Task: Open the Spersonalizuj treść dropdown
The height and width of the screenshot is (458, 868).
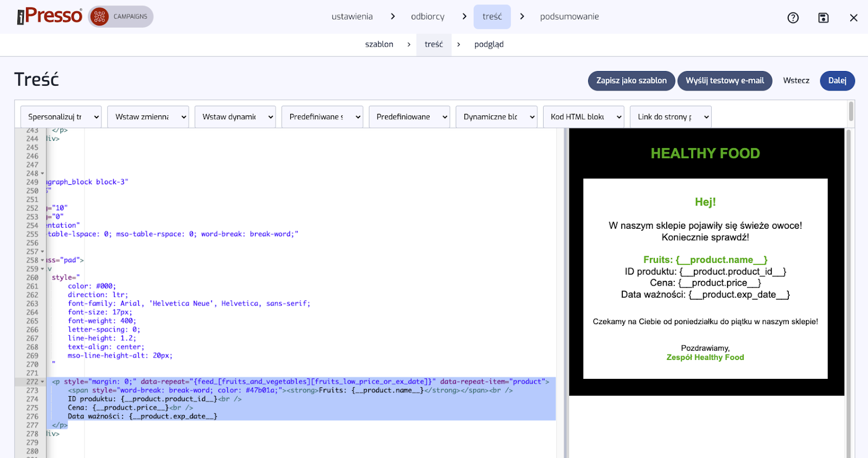Action: [61, 117]
